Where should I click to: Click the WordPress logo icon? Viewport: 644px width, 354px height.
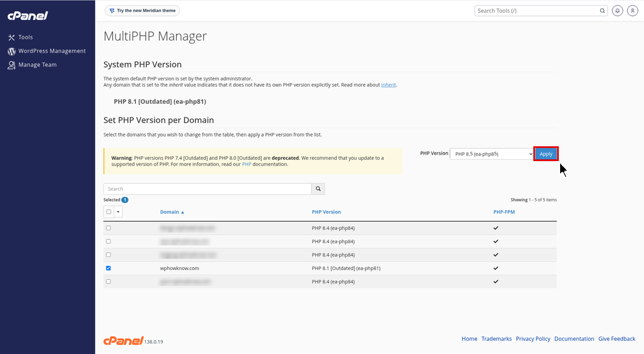[x=12, y=51]
